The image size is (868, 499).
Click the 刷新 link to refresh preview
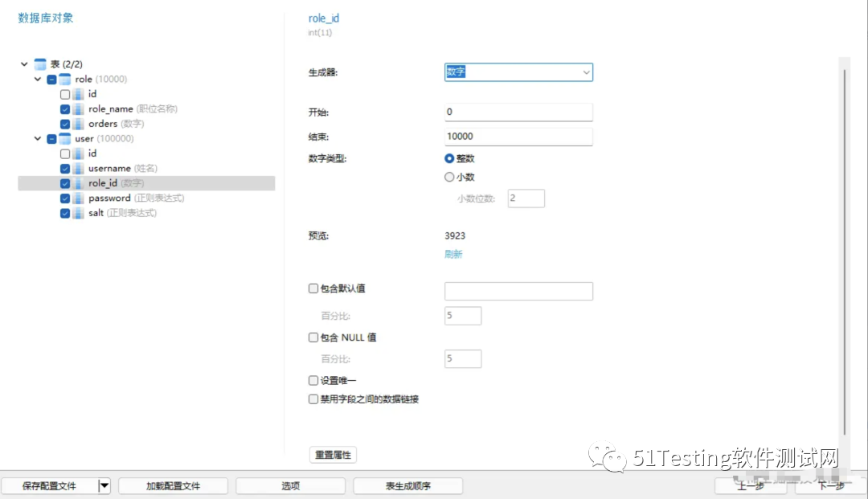point(453,254)
